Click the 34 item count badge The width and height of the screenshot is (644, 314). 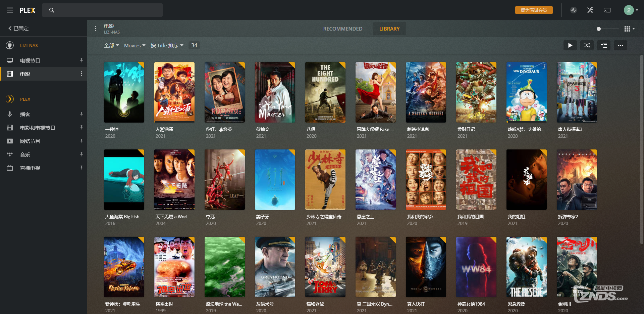click(x=194, y=45)
